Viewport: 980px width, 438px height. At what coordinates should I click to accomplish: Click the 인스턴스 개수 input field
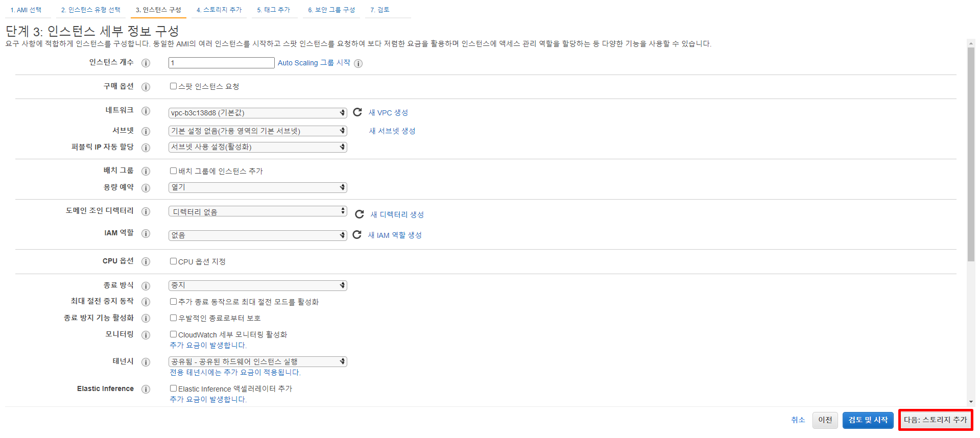(x=222, y=63)
